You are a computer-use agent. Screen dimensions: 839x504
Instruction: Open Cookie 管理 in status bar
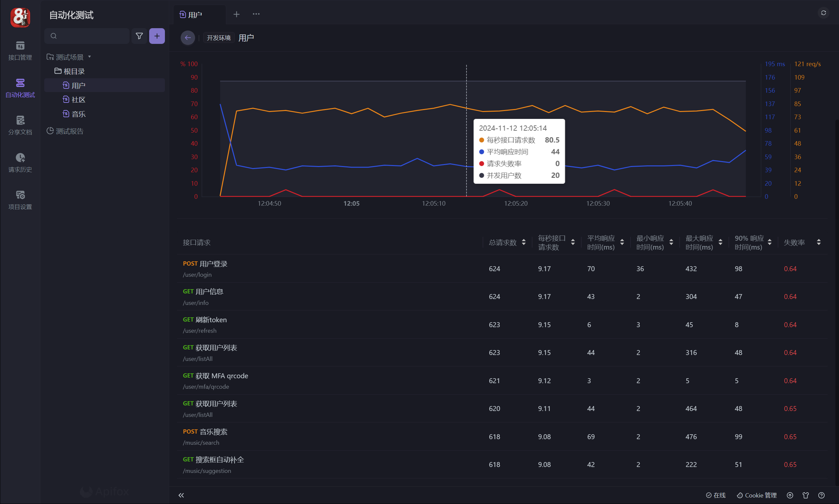(x=757, y=495)
